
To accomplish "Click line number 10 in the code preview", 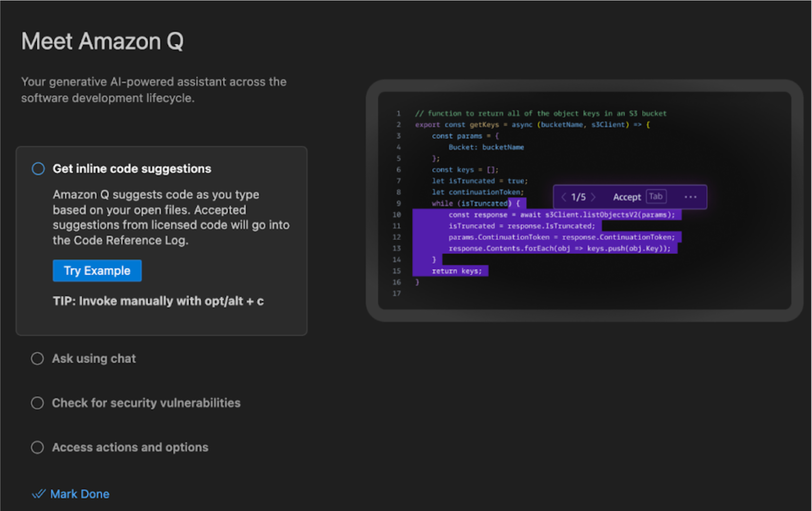I will tap(397, 215).
